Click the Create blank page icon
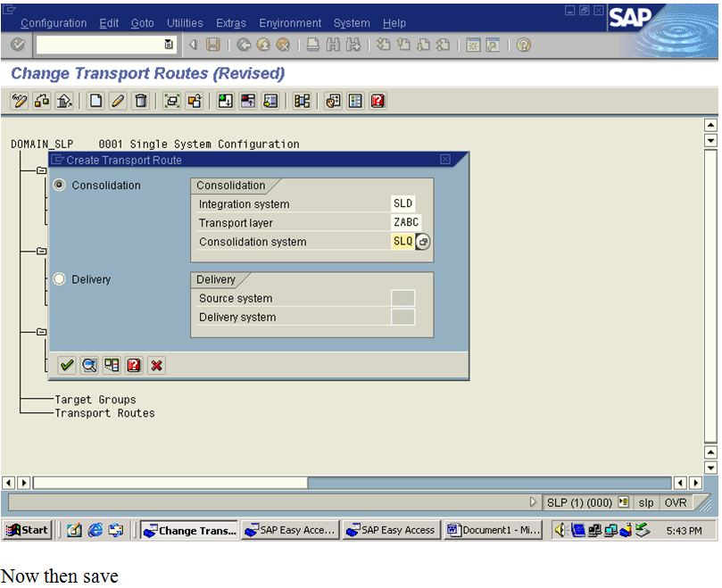Screen dimensions: 722x588 [95, 101]
